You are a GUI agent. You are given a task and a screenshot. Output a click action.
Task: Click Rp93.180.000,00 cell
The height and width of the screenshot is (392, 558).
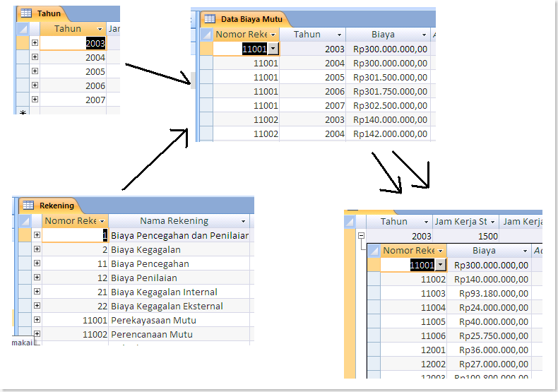click(489, 293)
